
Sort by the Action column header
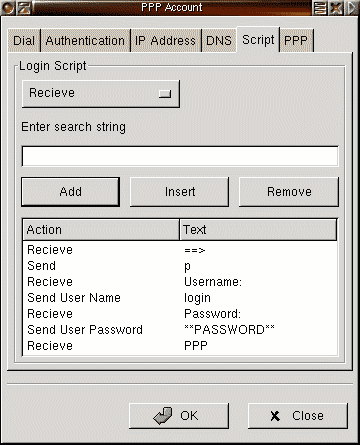[x=101, y=230]
